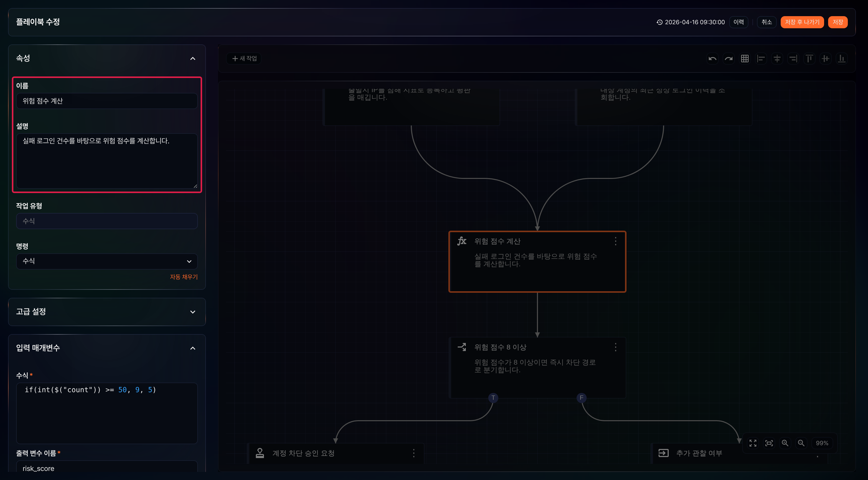Open the 명령 dropdown showing 수식

click(x=107, y=261)
